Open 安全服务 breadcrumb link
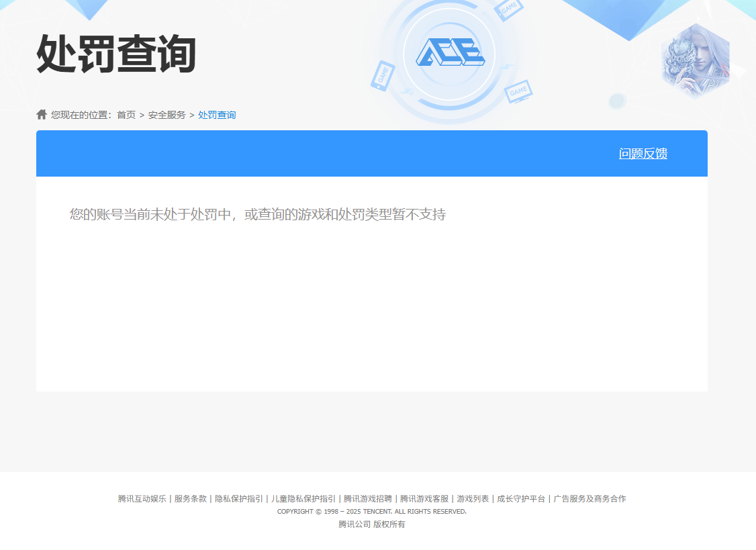The image size is (756, 550). (x=167, y=115)
